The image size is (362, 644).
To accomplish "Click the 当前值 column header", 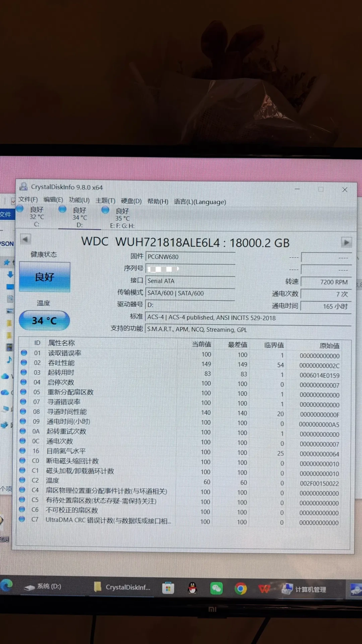I will click(201, 344).
